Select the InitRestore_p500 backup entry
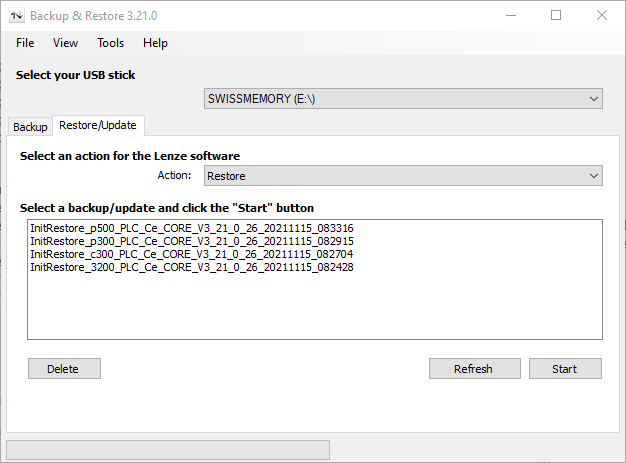Image resolution: width=626 pixels, height=463 pixels. tap(192, 228)
